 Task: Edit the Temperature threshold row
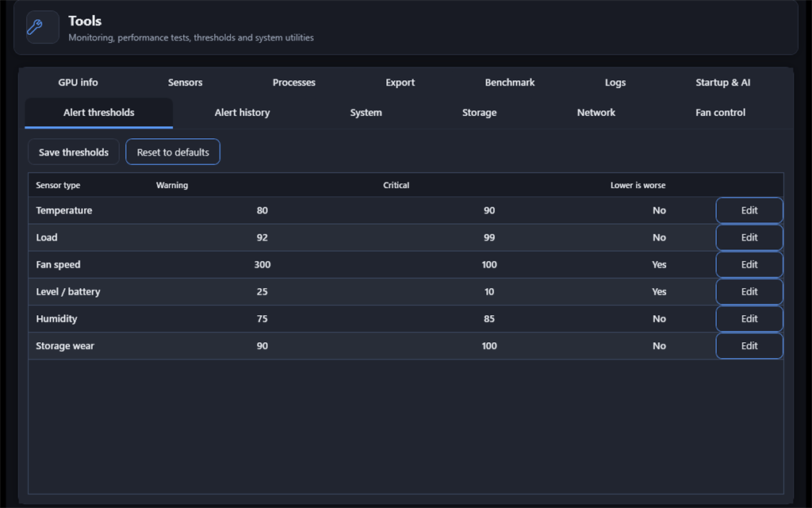(749, 210)
